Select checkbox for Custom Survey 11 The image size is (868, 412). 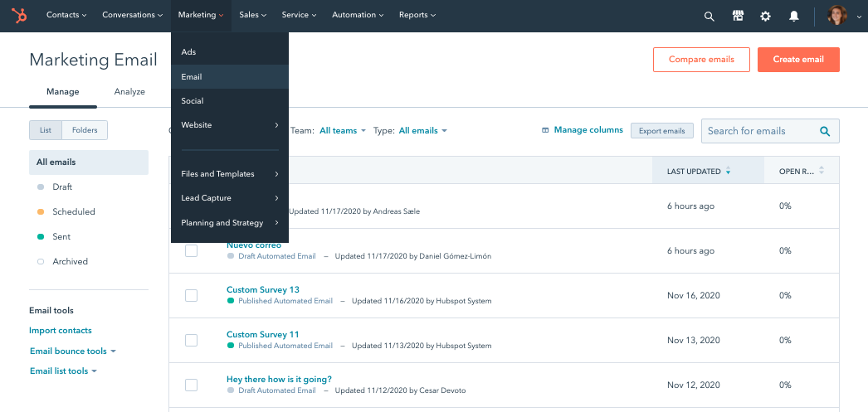coord(191,340)
